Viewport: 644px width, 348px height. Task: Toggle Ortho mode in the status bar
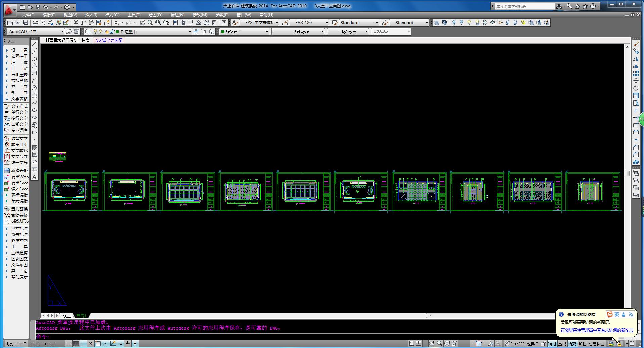(83, 344)
